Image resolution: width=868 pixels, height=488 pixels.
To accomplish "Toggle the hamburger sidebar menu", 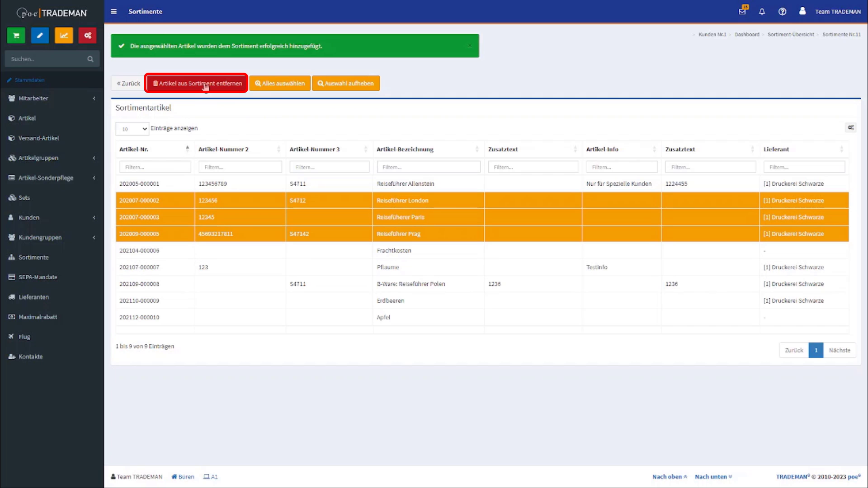I will tap(114, 12).
